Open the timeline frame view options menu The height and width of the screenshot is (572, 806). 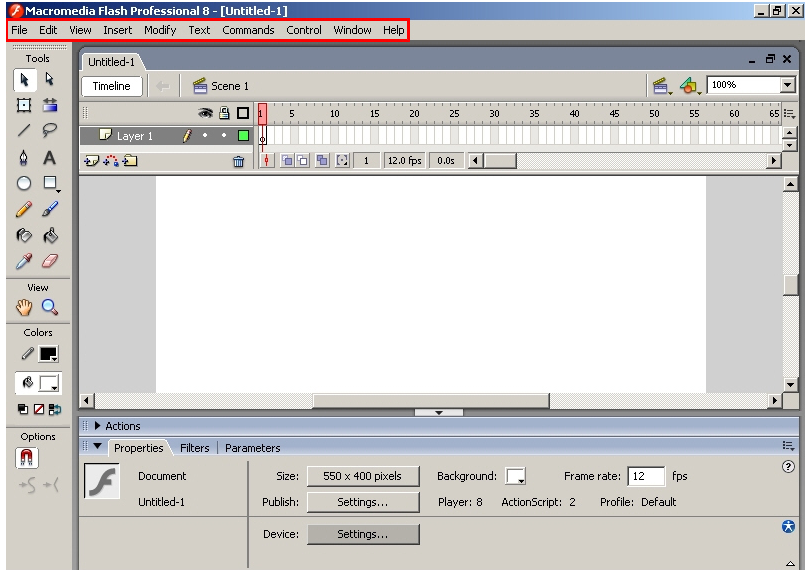pyautogui.click(x=789, y=114)
